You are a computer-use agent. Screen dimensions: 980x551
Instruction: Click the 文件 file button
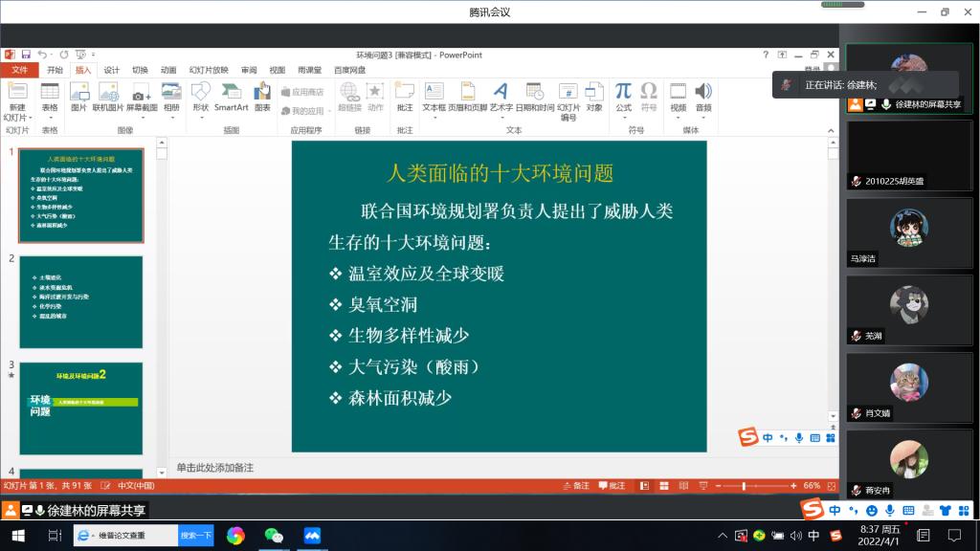point(19,70)
